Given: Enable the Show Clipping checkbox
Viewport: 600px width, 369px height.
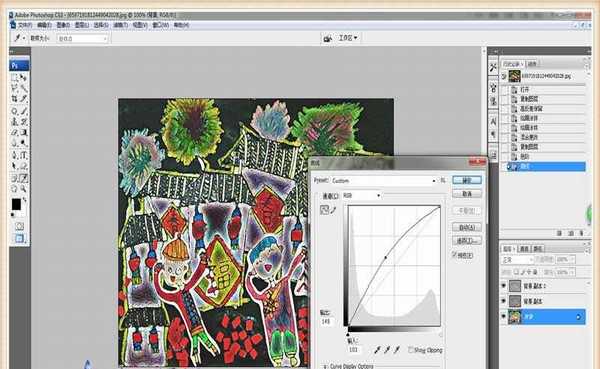Looking at the screenshot, I should tap(411, 350).
